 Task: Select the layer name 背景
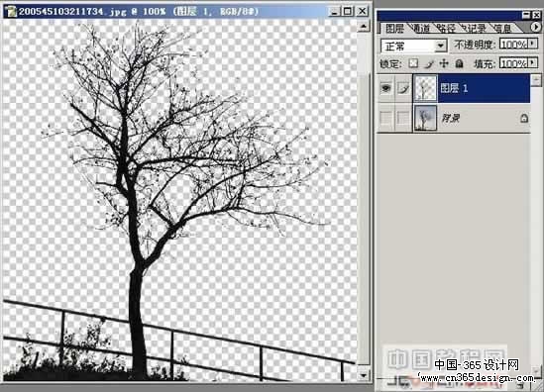click(451, 118)
